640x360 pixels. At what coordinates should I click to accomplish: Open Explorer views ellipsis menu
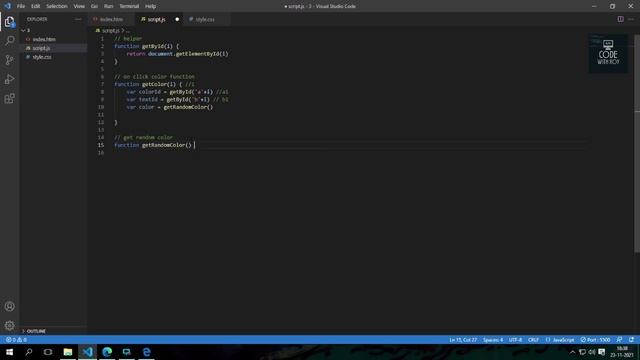(x=78, y=19)
